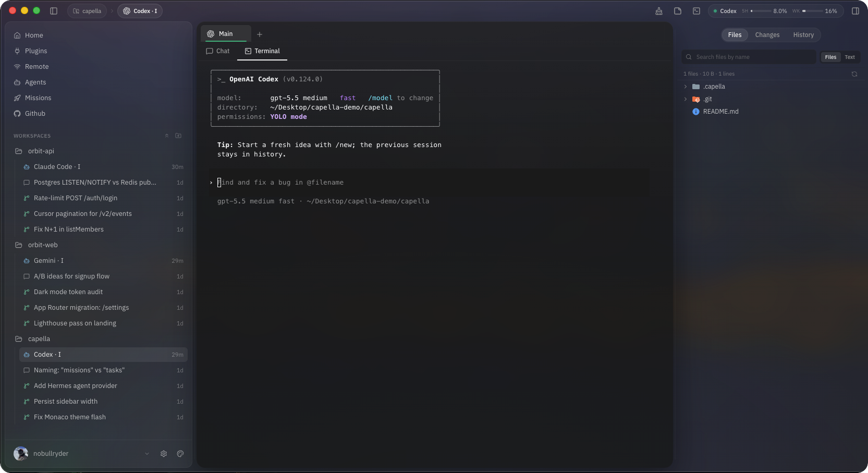Open the terminal icon in top bar

coord(696,11)
